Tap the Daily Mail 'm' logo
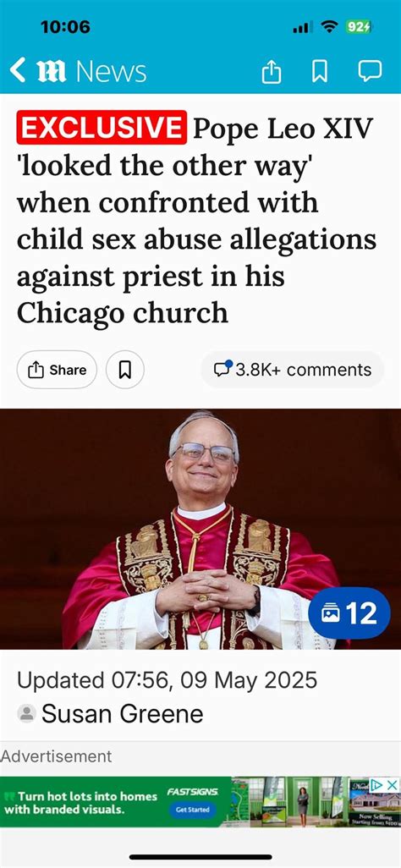This screenshot has height=868, width=401. [52, 71]
